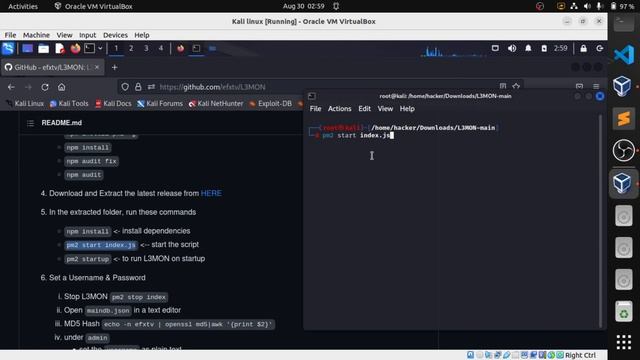Open README outline list icon
The height and width of the screenshot is (360, 640).
coord(30,123)
